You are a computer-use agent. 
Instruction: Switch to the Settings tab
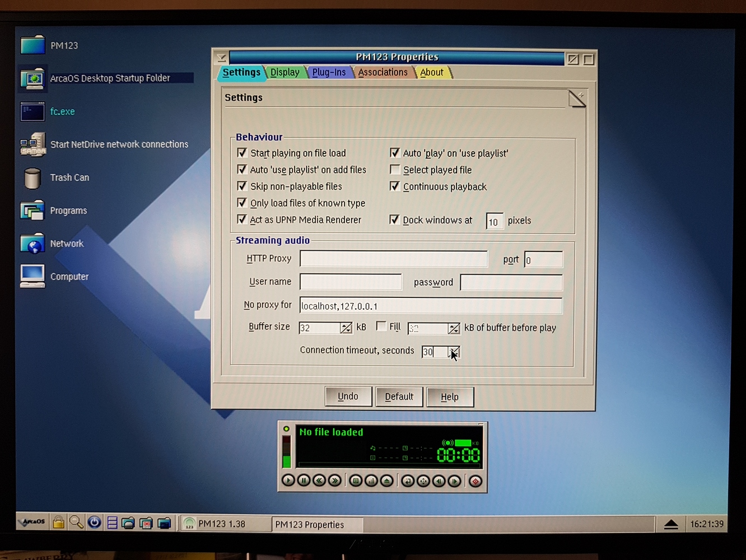click(x=241, y=72)
